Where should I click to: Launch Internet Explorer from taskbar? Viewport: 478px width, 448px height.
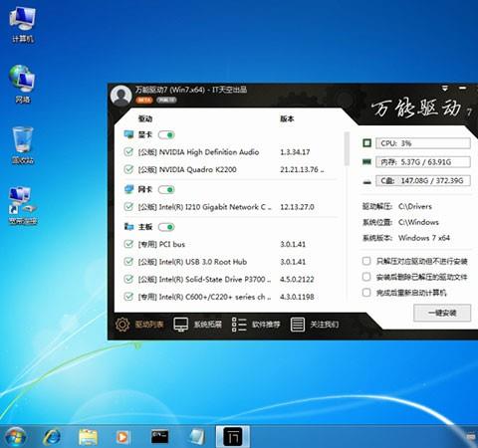(52, 437)
